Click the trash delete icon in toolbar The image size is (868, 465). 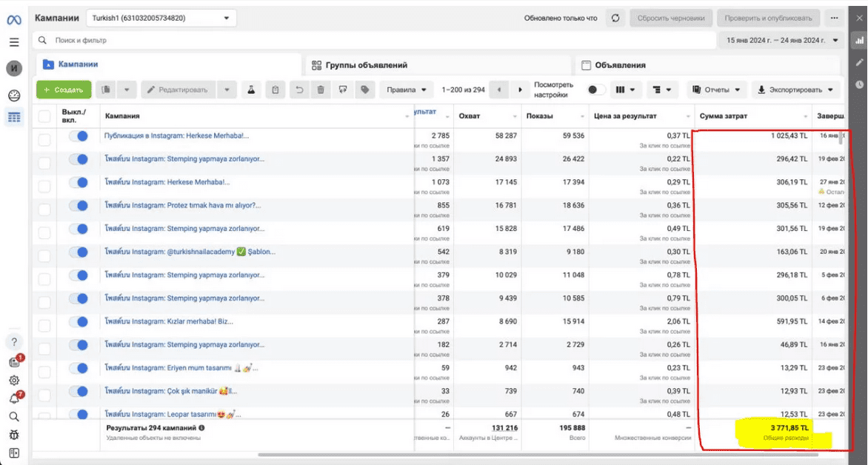(x=320, y=90)
